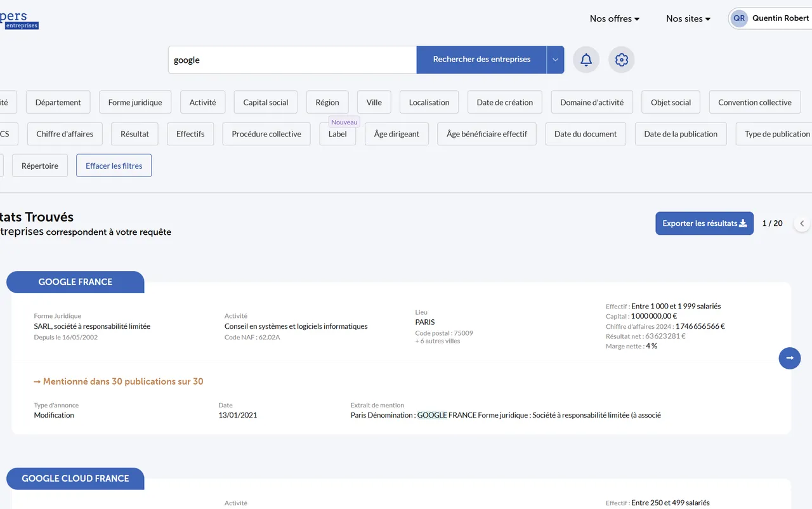812x509 pixels.
Task: Click the 'Modification' announcement type
Action: tap(54, 415)
